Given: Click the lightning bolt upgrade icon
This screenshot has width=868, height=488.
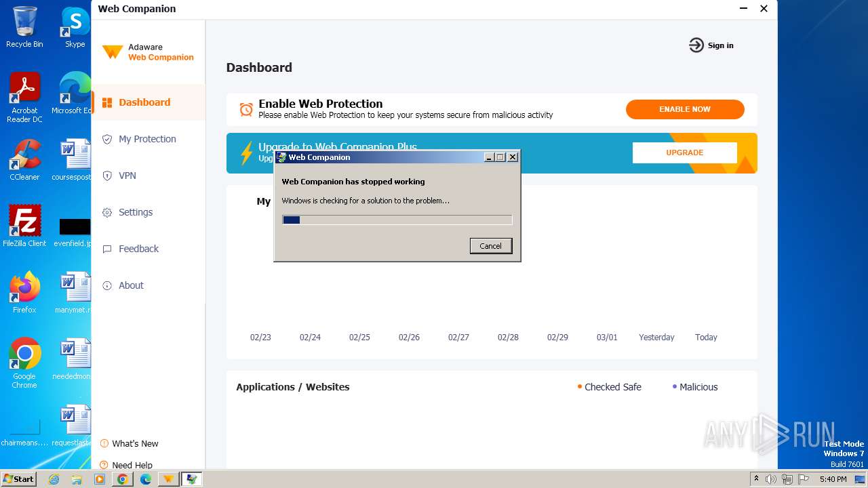Looking at the screenshot, I should pyautogui.click(x=247, y=153).
